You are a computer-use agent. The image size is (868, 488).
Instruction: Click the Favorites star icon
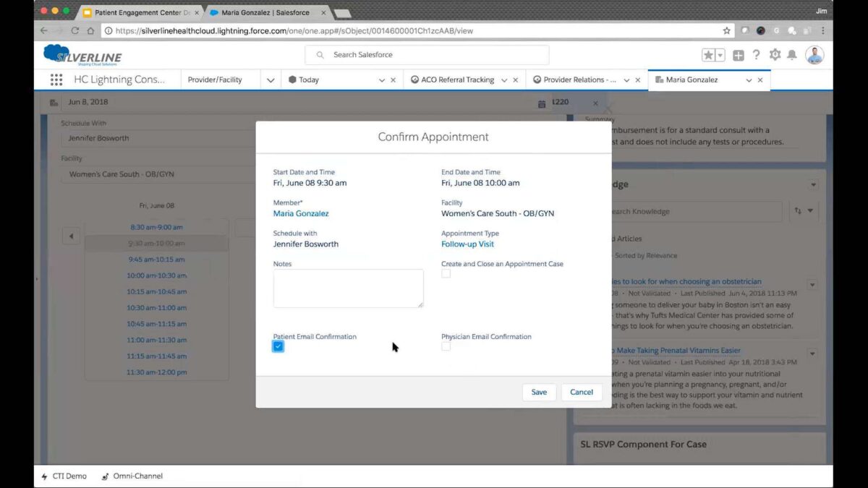708,55
